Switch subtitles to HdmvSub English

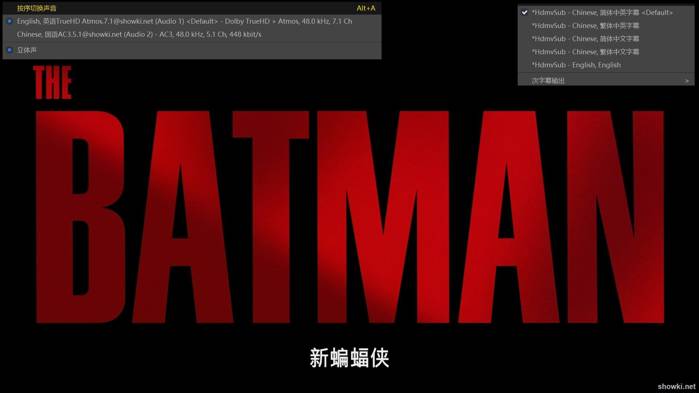606,65
